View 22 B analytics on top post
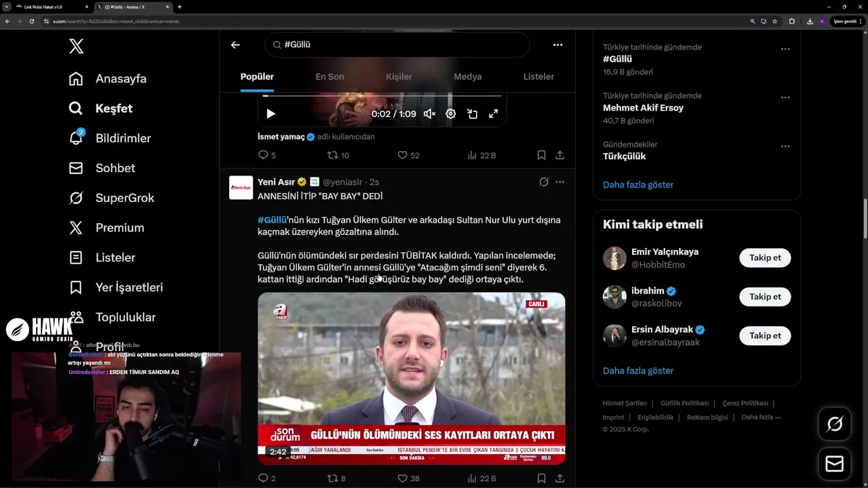 click(x=481, y=155)
